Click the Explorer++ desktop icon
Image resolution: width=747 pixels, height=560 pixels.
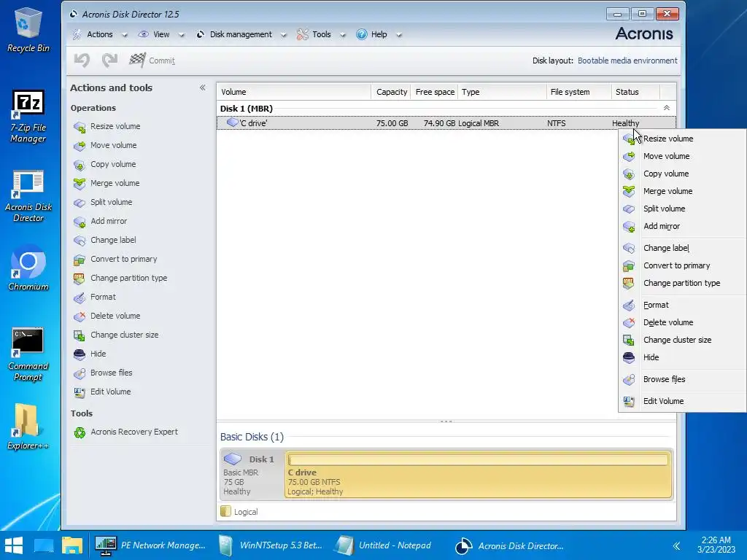28,427
